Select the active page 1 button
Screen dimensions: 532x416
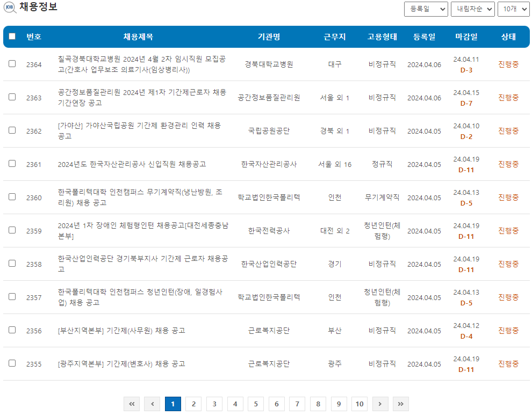pos(172,404)
